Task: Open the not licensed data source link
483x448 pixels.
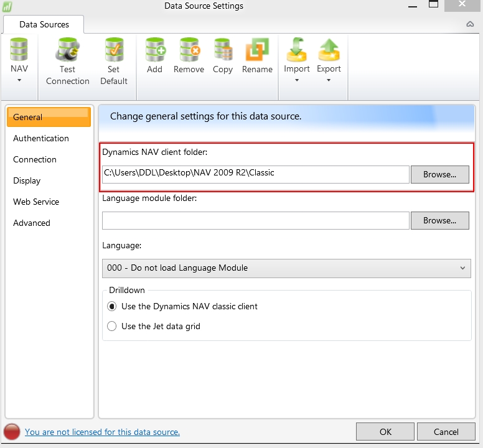Action: pos(102,432)
